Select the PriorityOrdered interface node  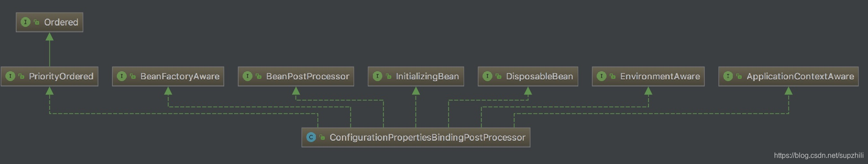click(49, 76)
